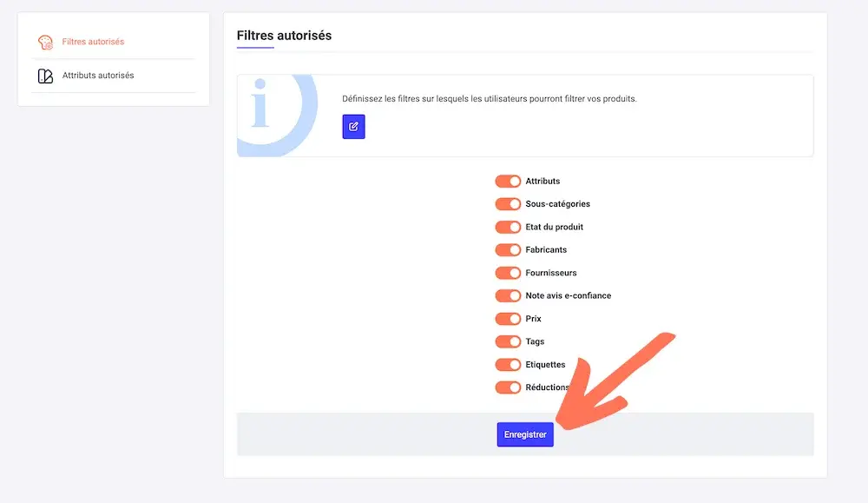Click the Sous-catégories label text
Screen dimensions: 868x503
coord(557,204)
